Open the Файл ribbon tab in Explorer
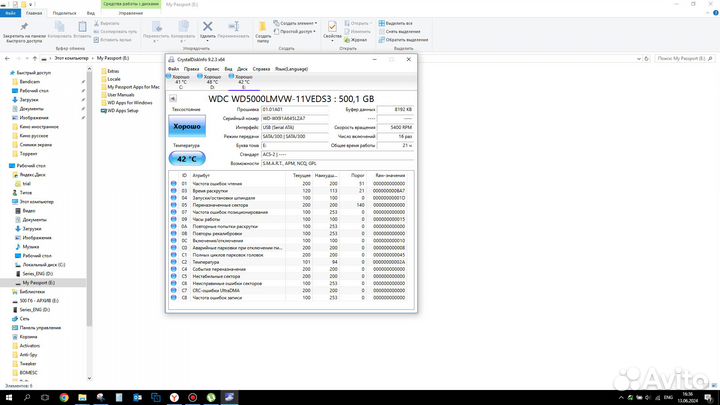Viewport: 720px width, 405px height. point(10,13)
